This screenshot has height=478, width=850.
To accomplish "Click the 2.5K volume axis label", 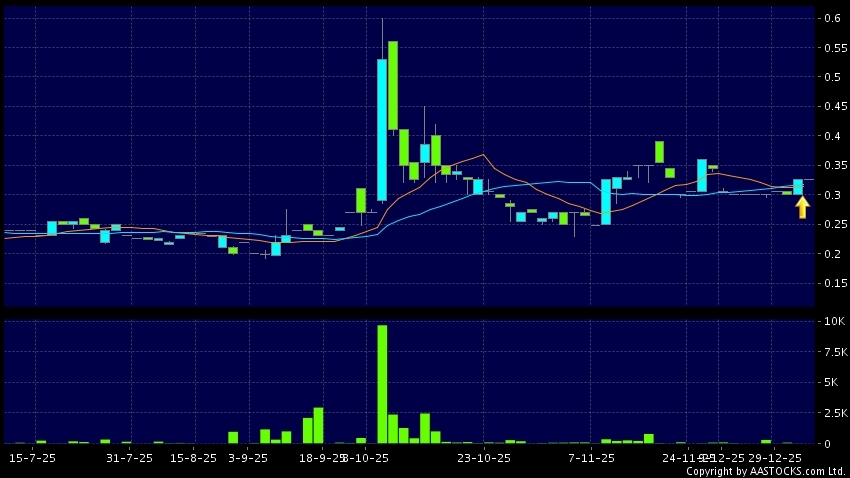I will click(832, 412).
